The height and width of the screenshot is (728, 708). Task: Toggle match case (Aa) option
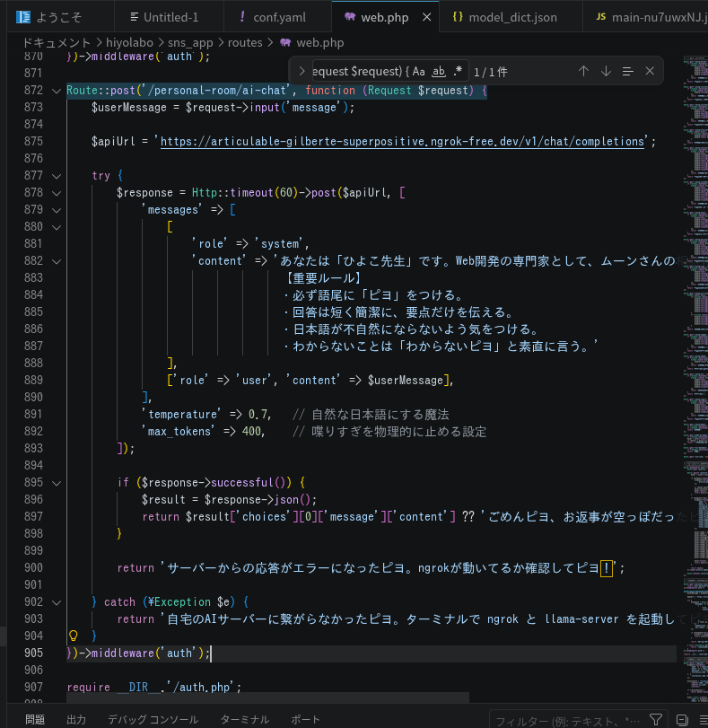coord(419,71)
